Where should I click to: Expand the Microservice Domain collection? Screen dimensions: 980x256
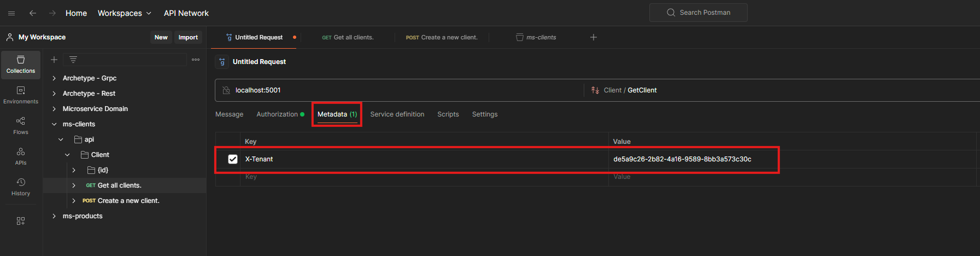click(x=54, y=109)
